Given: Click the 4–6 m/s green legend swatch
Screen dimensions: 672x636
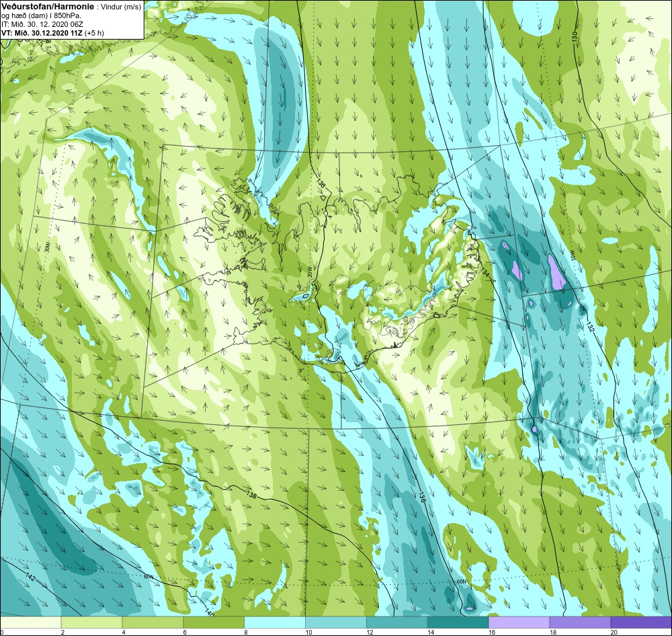Looking at the screenshot, I should coord(153,621).
